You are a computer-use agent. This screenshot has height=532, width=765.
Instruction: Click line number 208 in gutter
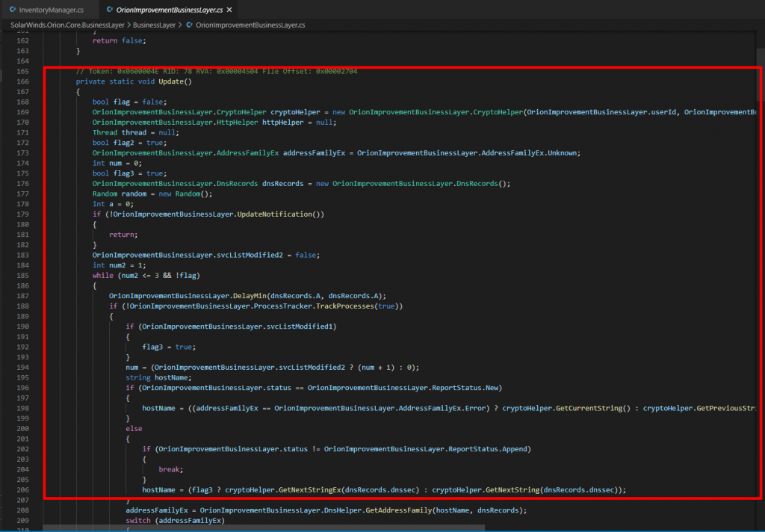[x=22, y=510]
